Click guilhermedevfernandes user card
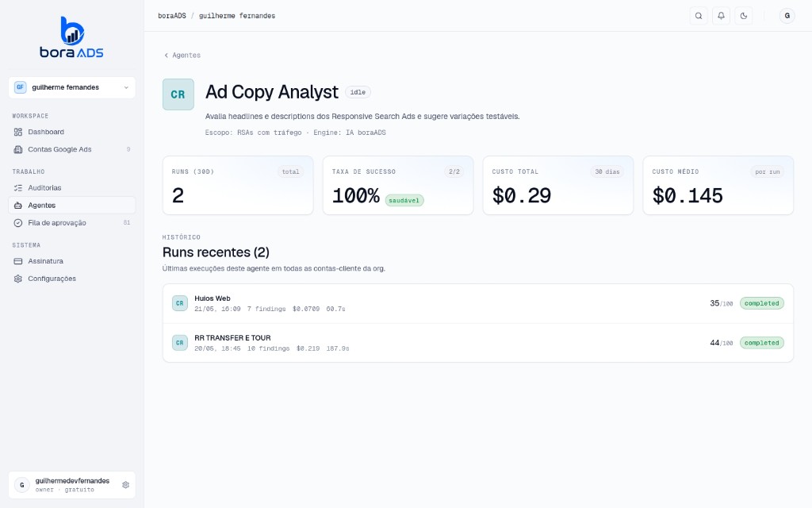This screenshot has width=812, height=508. [x=72, y=485]
